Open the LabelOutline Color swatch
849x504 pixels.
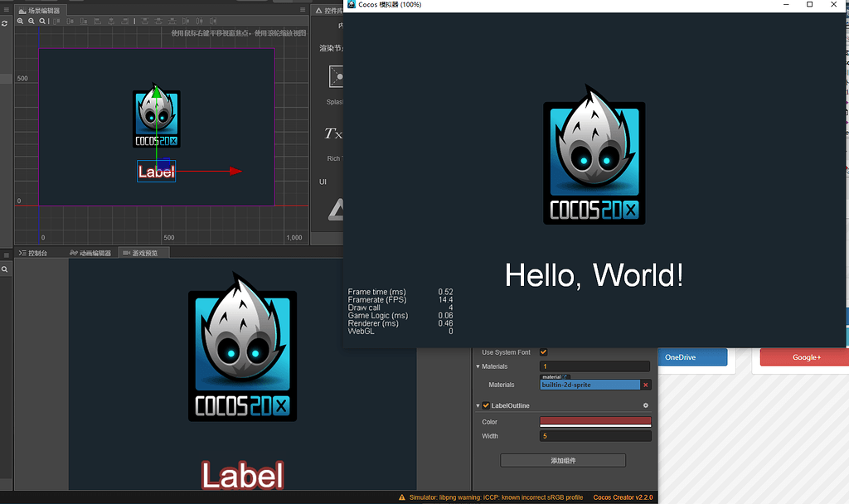(x=594, y=421)
